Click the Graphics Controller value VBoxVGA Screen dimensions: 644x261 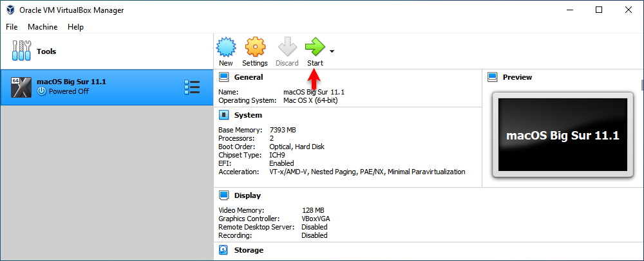[316, 219]
